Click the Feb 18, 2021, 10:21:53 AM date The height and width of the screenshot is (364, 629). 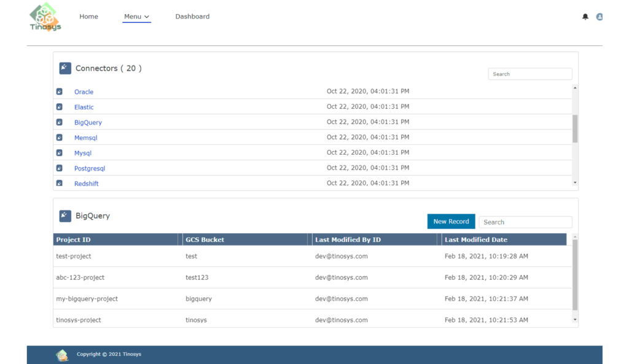coord(486,320)
